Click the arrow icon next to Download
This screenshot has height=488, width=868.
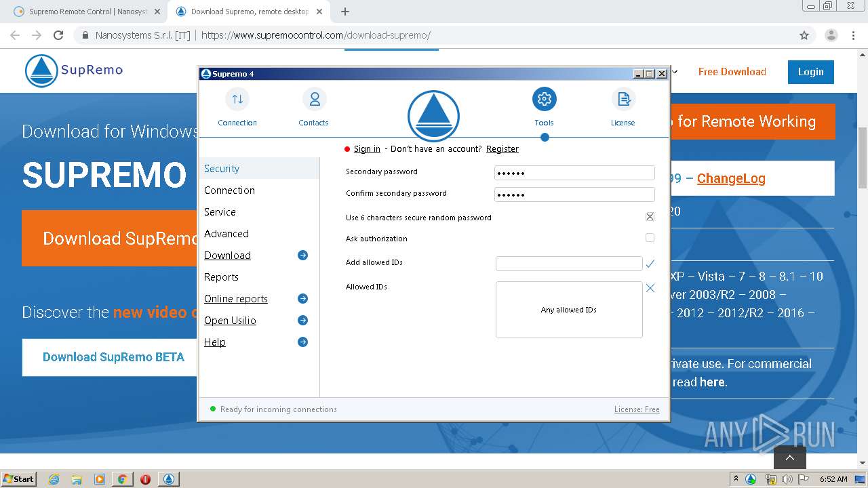pos(302,256)
